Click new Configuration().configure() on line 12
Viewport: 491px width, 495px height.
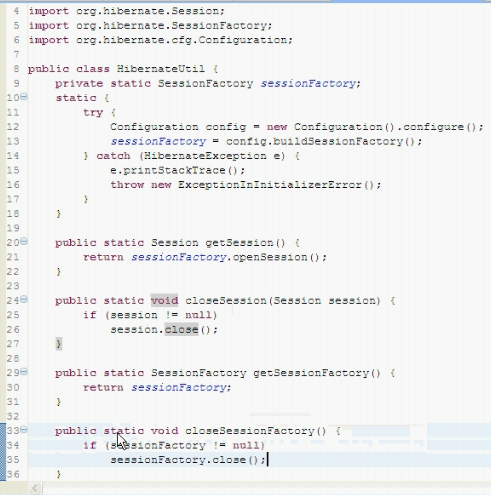[x=371, y=127]
